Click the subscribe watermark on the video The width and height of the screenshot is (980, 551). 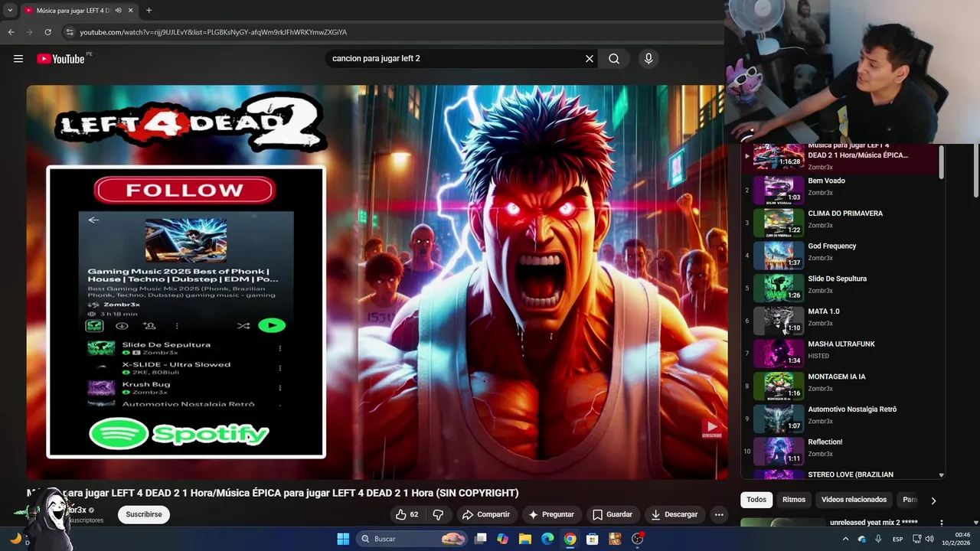[711, 429]
